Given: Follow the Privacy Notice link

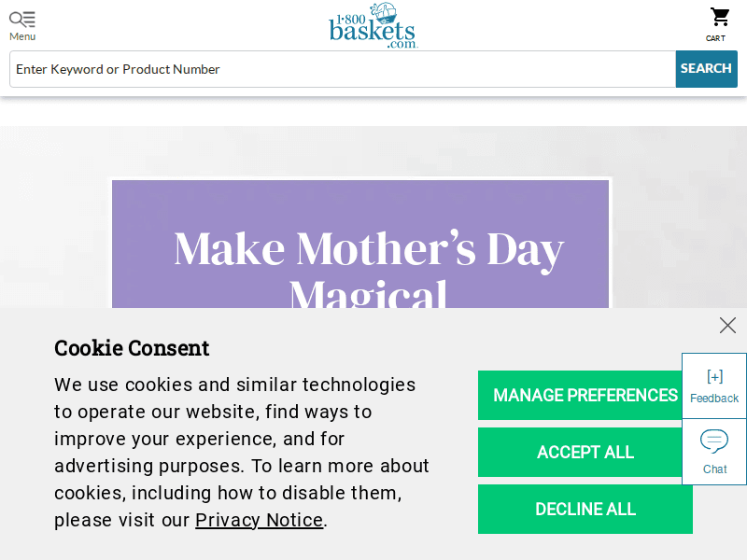Looking at the screenshot, I should point(259,520).
